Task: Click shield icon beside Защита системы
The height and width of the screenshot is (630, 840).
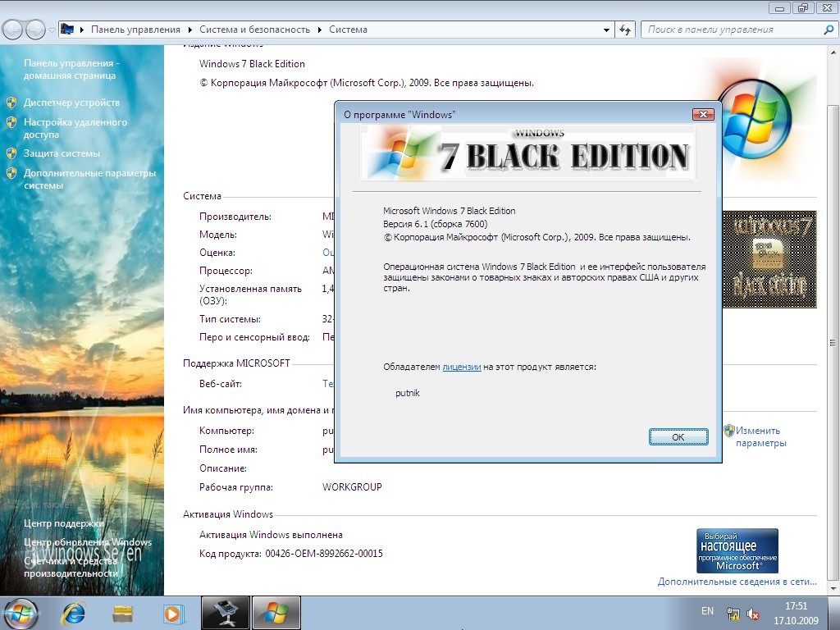Action: pos(11,153)
